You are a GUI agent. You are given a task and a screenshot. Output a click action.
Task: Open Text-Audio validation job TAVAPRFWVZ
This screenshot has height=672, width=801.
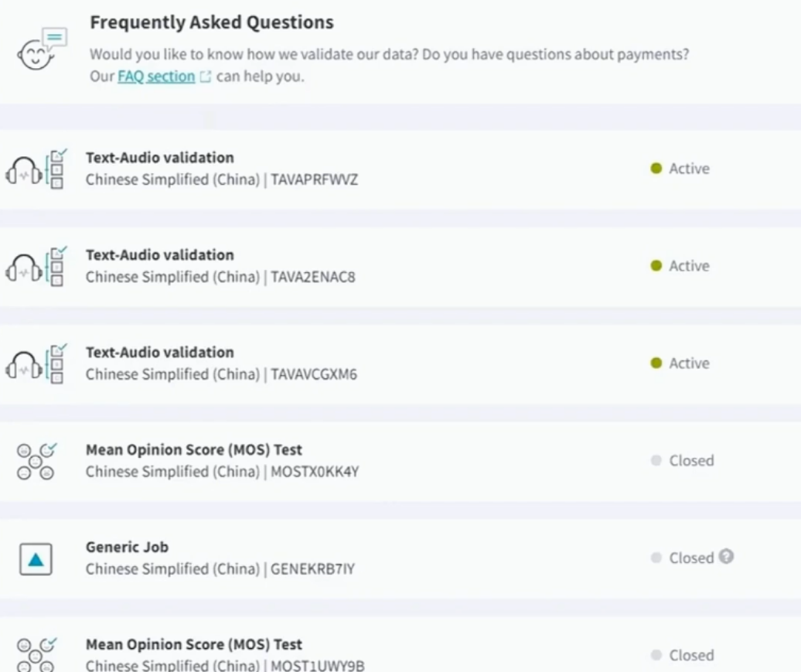pyautogui.click(x=159, y=158)
